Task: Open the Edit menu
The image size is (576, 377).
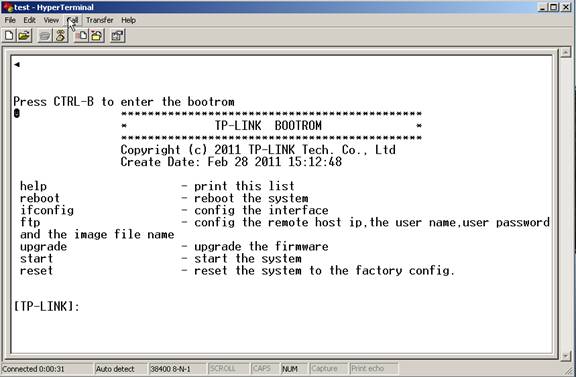Action: tap(29, 20)
